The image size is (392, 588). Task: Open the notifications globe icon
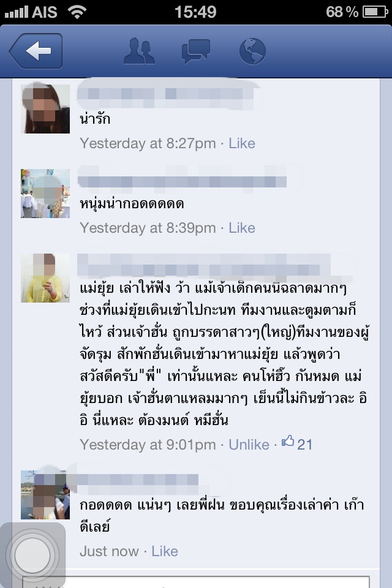(252, 51)
